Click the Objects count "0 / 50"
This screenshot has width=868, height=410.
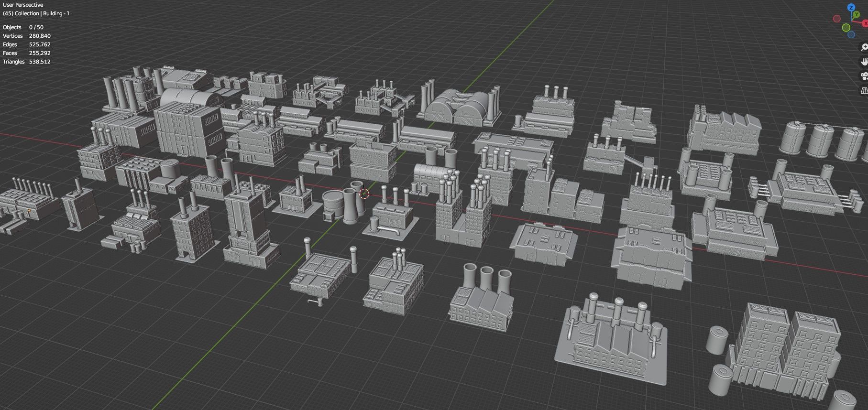coord(36,27)
